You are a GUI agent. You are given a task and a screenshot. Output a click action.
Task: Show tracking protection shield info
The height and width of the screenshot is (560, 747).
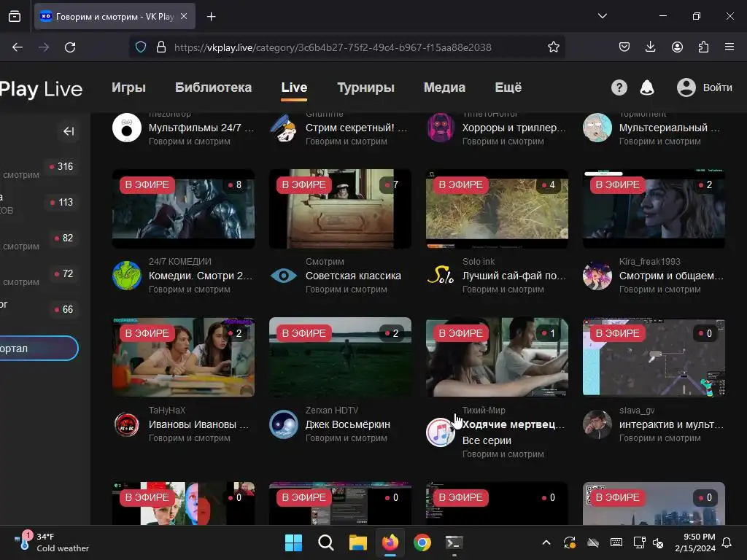141,47
